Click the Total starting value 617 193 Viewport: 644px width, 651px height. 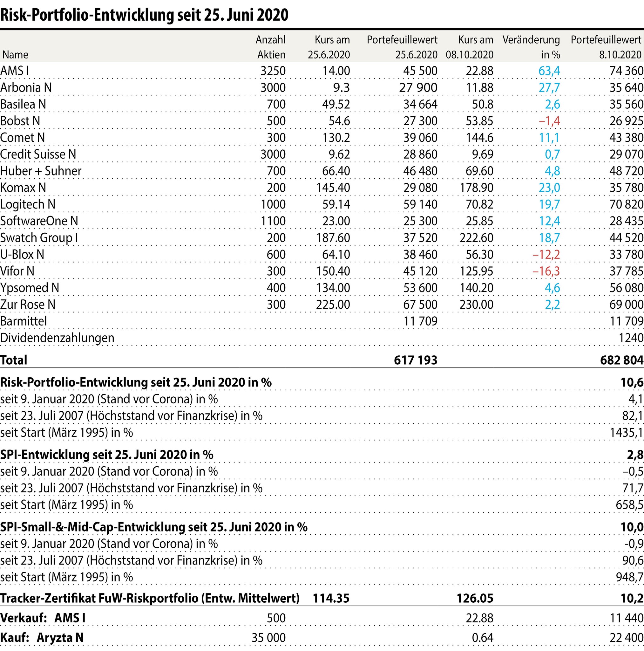pyautogui.click(x=415, y=360)
